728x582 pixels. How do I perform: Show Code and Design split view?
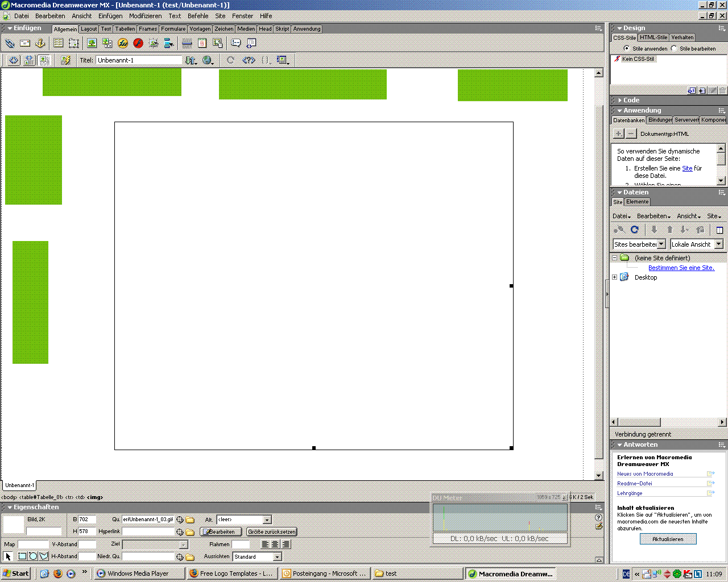click(29, 60)
